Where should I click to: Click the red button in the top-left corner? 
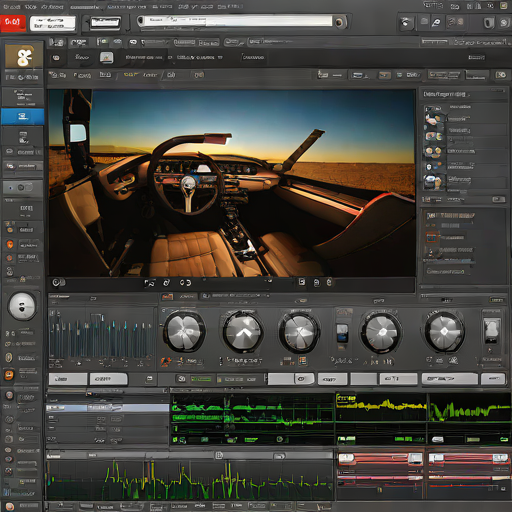coord(13,23)
